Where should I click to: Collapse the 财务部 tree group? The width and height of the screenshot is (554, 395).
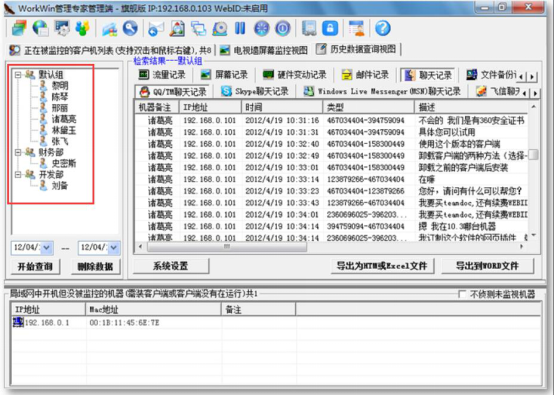(x=18, y=152)
